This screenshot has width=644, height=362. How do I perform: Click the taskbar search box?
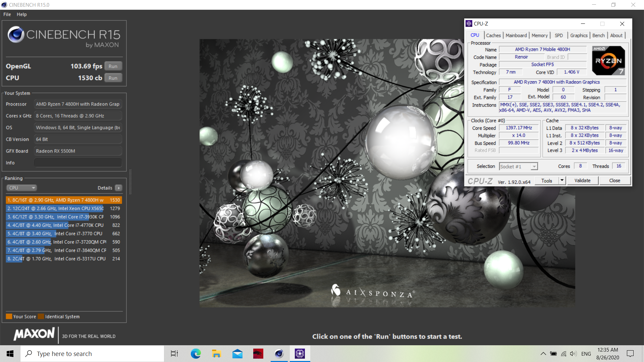point(92,354)
